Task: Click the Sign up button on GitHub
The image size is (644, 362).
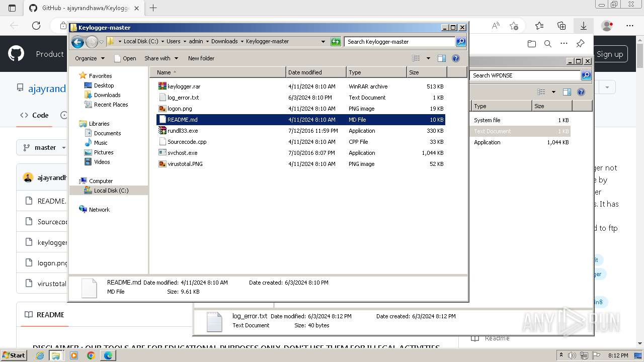Action: [610, 54]
